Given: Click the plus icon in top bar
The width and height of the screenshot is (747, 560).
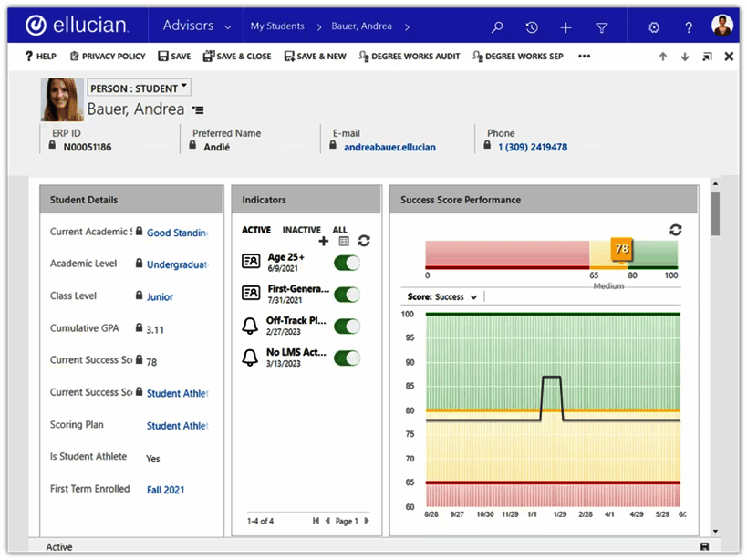Looking at the screenshot, I should [566, 27].
